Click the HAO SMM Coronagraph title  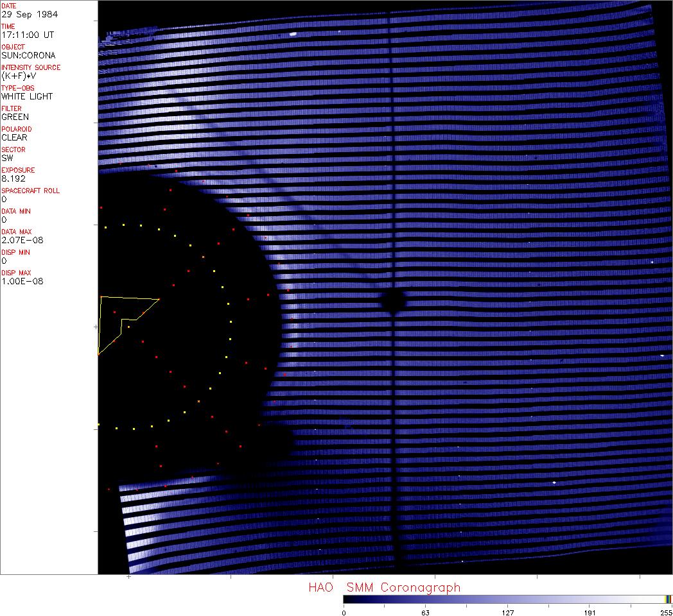(384, 587)
